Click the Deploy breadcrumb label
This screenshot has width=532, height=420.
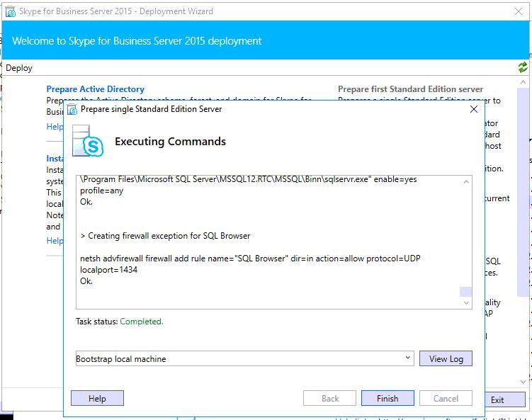click(19, 68)
